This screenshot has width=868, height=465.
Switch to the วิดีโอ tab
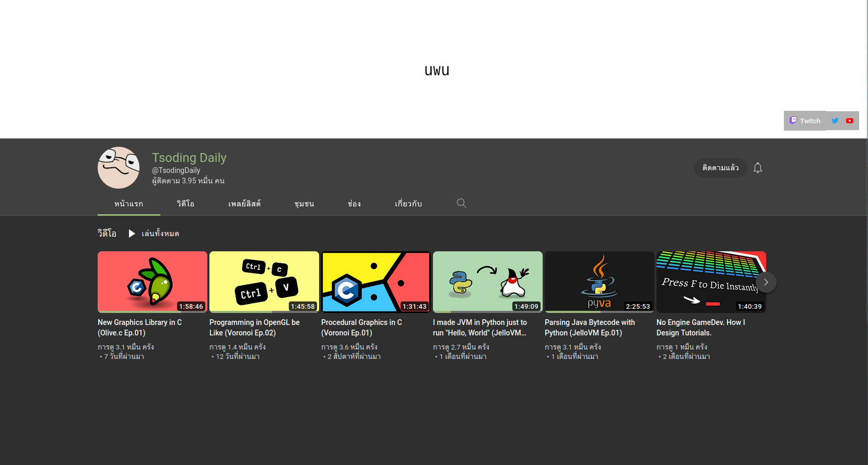click(185, 204)
